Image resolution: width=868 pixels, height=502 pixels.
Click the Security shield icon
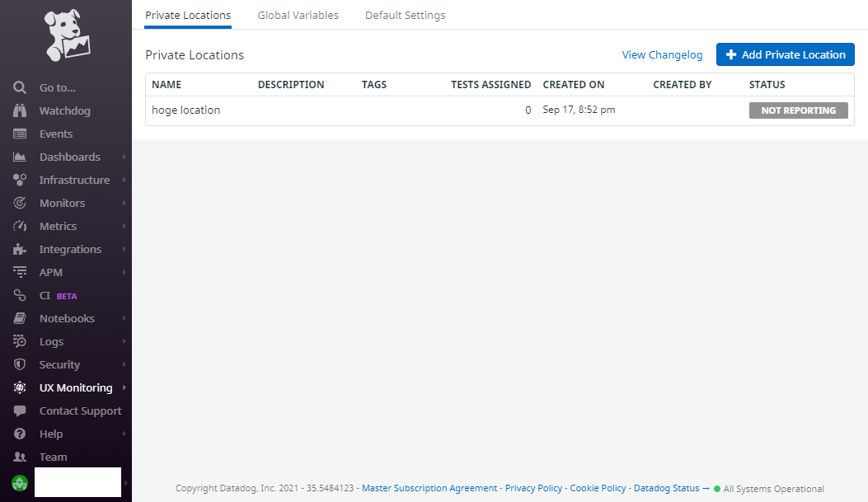pos(20,364)
